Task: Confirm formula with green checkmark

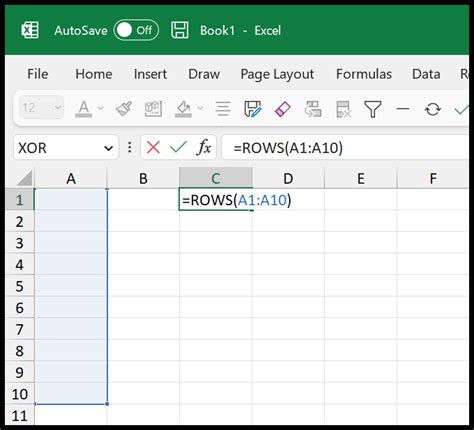Action: point(178,147)
